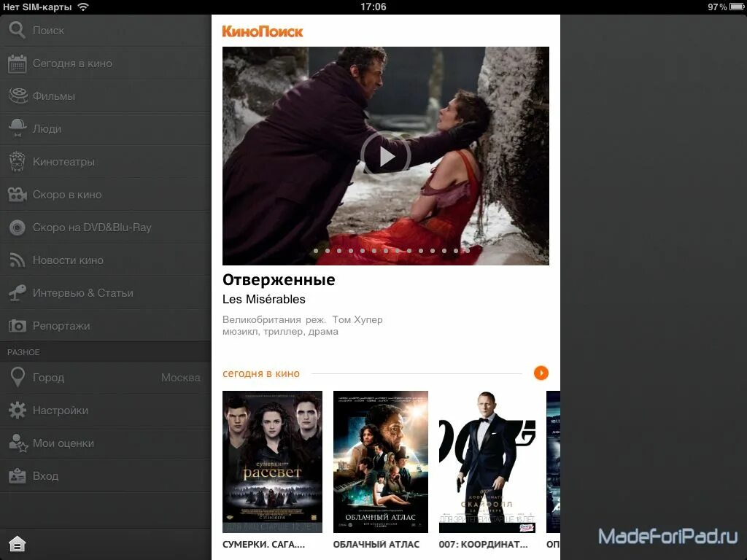Image resolution: width=747 pixels, height=560 pixels.
Task: Tap the genre line мюзикл, триллер, драма
Action: click(x=280, y=332)
